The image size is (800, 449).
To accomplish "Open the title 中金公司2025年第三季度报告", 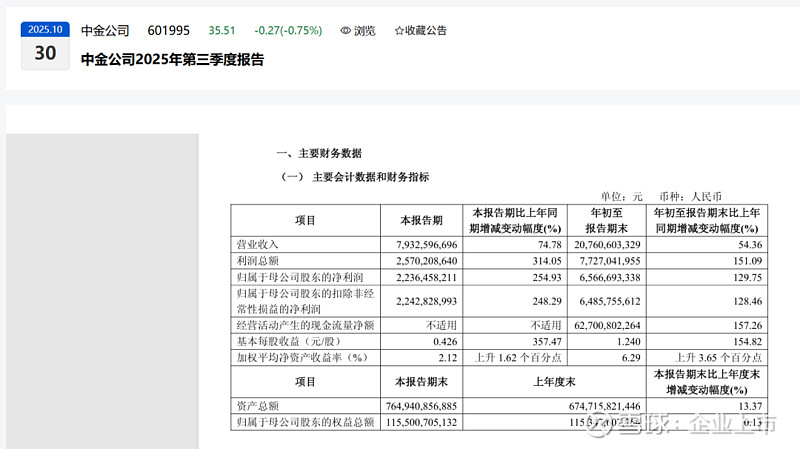I will tap(172, 60).
